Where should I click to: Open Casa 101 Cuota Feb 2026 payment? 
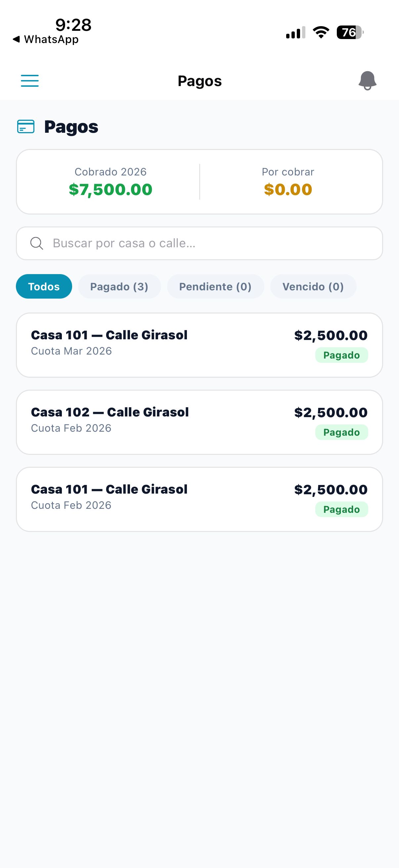pos(199,499)
